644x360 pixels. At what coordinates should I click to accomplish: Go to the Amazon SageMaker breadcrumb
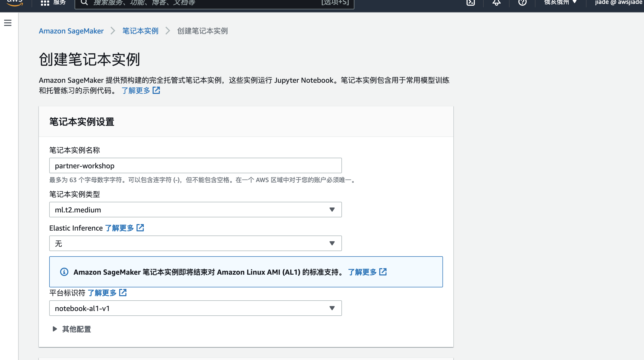coord(71,31)
